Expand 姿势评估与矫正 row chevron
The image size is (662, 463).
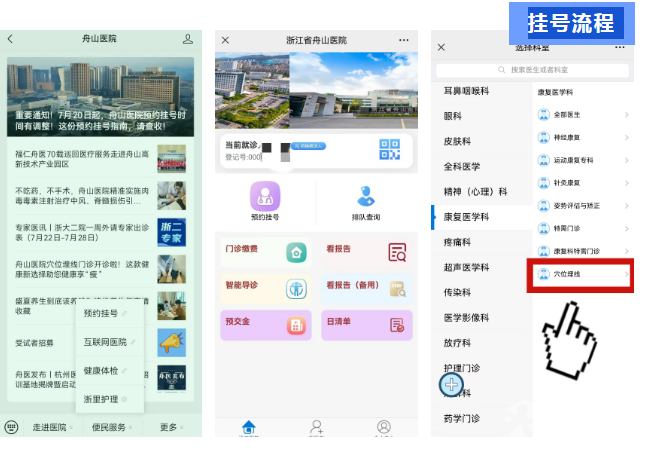(x=627, y=206)
